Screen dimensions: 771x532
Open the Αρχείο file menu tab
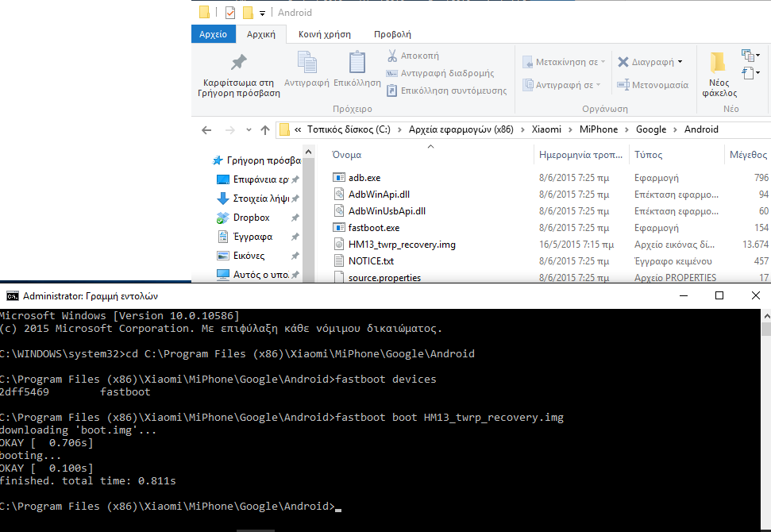(213, 34)
